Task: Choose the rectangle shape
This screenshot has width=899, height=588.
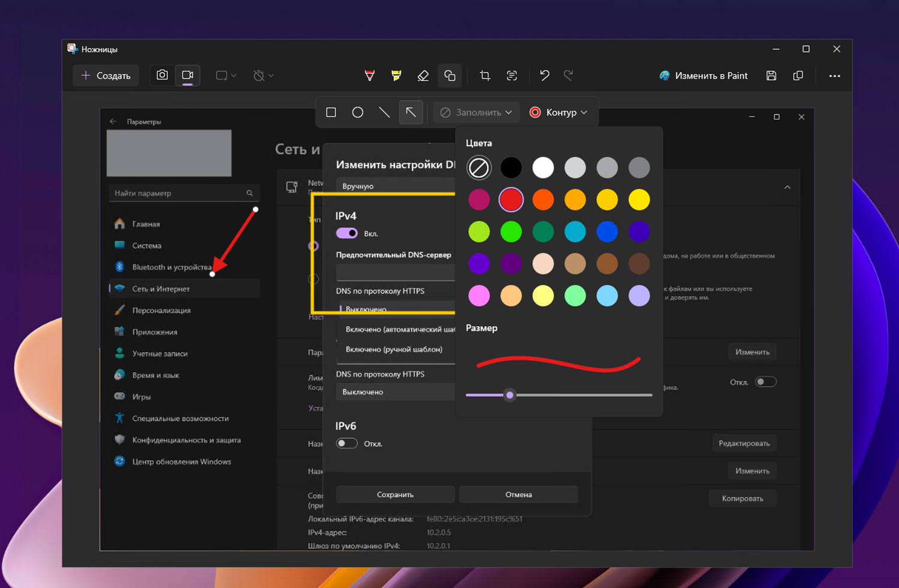Action: [x=331, y=112]
